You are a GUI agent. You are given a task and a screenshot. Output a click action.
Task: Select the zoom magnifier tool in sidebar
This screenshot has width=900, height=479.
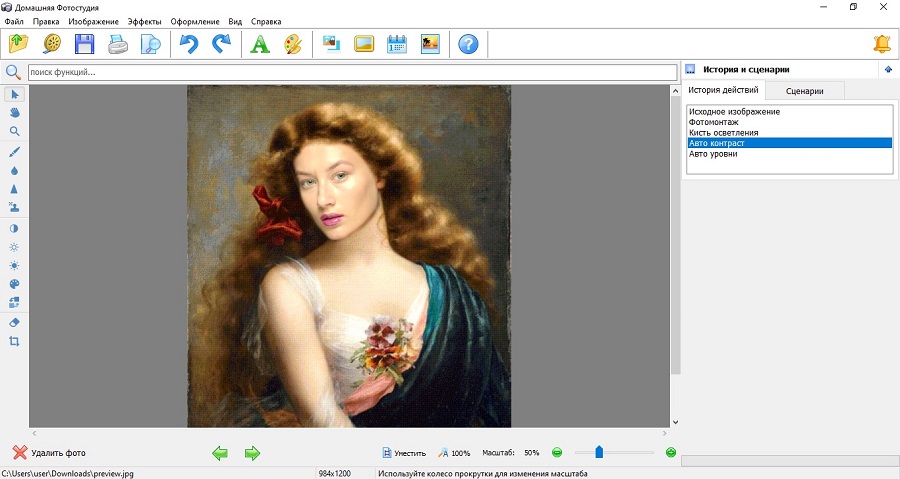(x=14, y=132)
